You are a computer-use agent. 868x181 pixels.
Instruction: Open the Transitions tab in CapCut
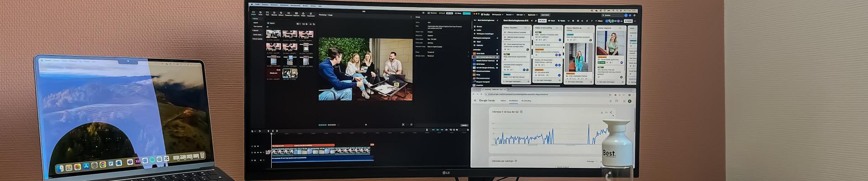(x=288, y=14)
